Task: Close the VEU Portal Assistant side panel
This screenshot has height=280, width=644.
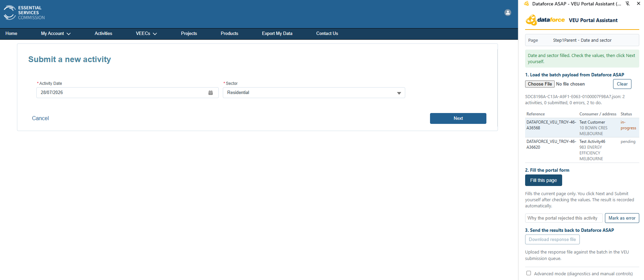Action: tap(638, 4)
